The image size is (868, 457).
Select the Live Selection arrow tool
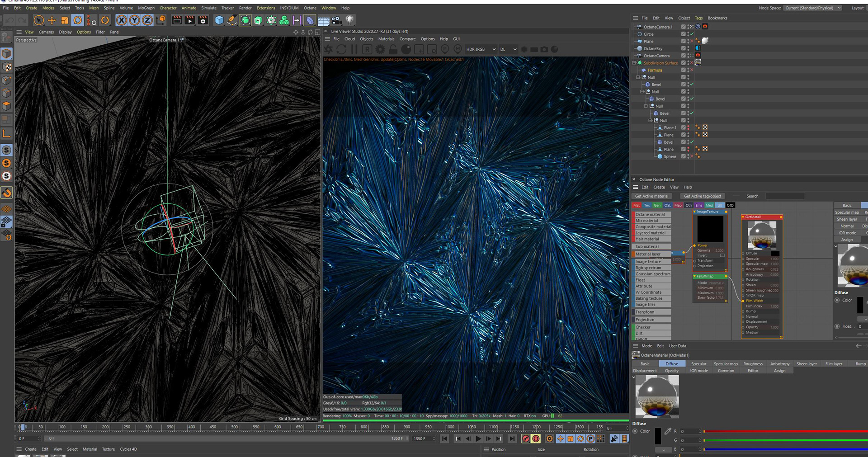(39, 20)
